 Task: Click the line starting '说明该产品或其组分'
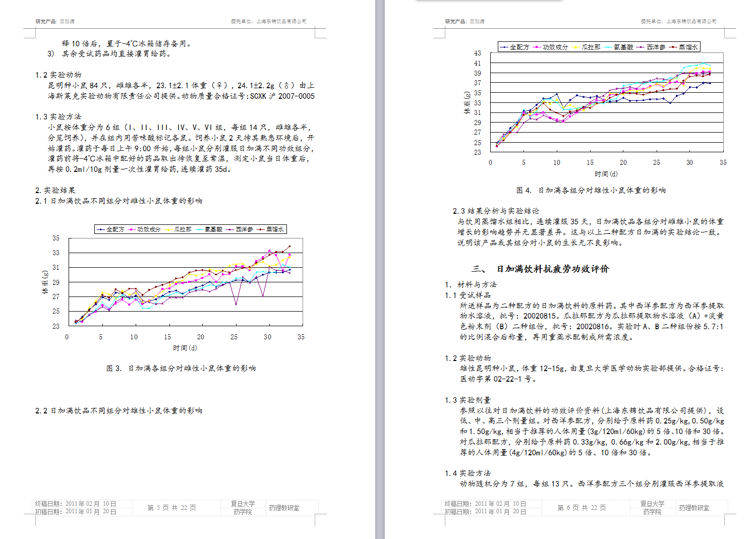click(541, 243)
